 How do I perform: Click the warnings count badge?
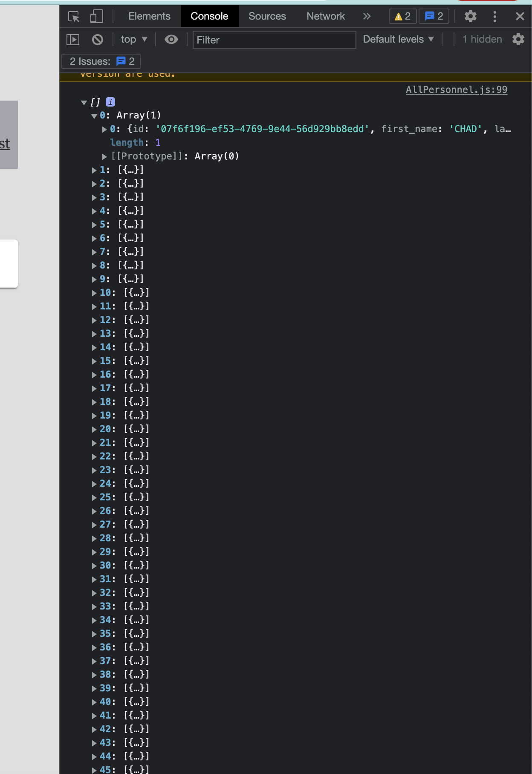click(402, 16)
